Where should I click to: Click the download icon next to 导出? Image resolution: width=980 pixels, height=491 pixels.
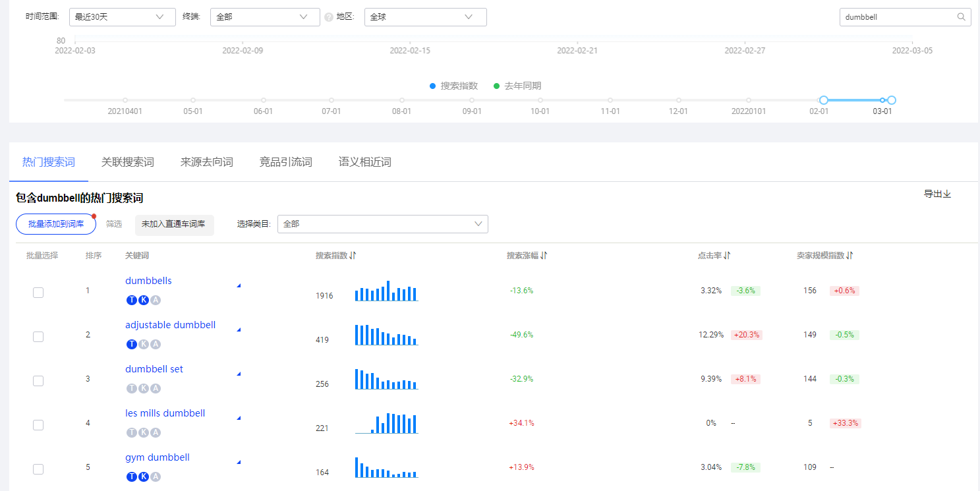[947, 194]
